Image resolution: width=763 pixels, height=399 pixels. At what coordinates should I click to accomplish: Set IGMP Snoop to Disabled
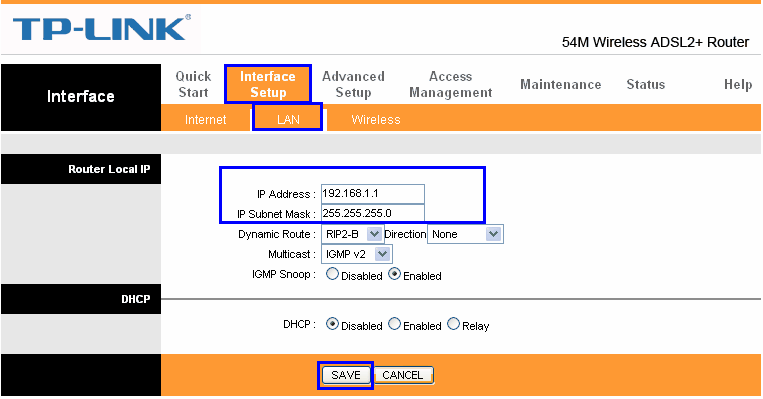(332, 274)
